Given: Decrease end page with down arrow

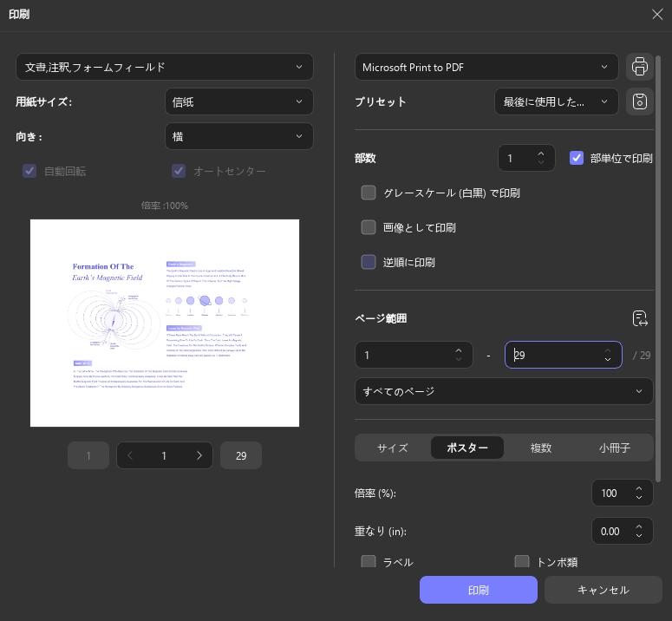Looking at the screenshot, I should click(x=608, y=360).
